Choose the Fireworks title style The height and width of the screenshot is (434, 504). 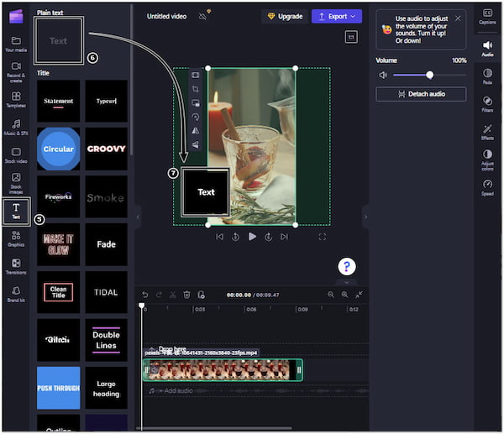coord(58,196)
